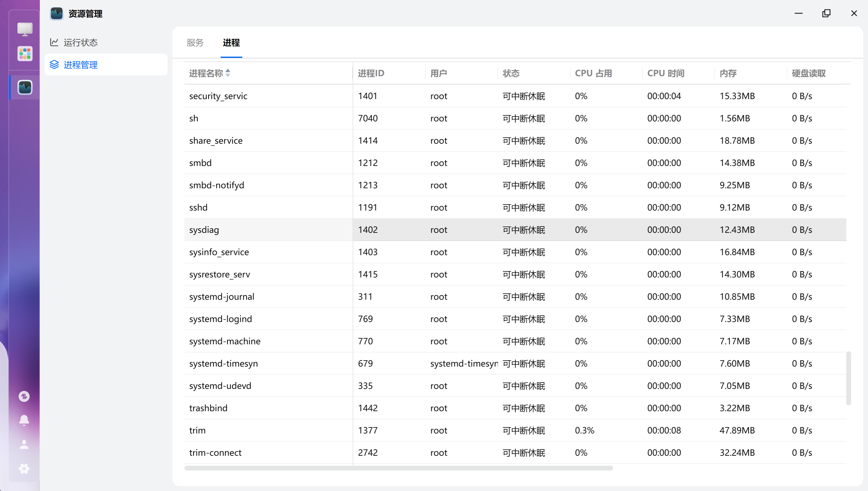
Task: Click the horizontal scrollbar at table bottom
Action: (x=398, y=468)
